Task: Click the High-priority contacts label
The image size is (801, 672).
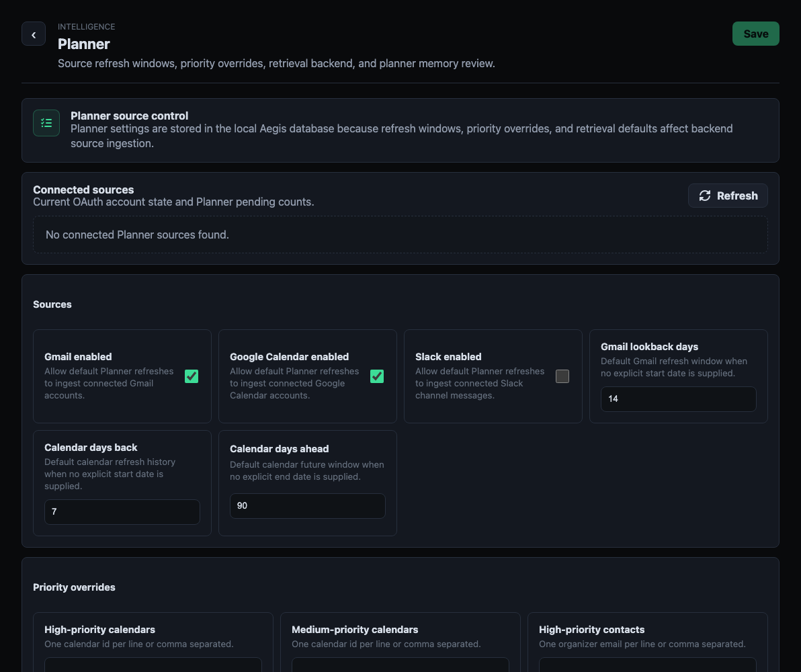Action: pos(591,630)
